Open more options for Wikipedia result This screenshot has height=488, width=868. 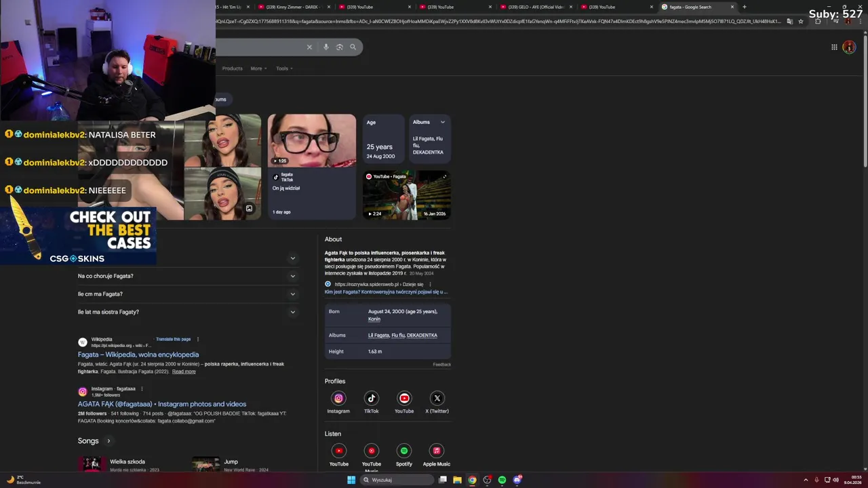coord(198,339)
